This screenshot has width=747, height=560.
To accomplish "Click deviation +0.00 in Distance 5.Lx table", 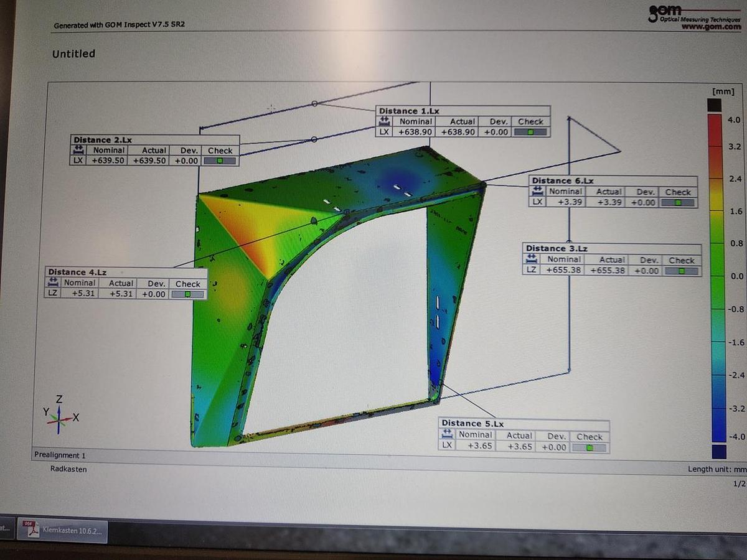I will (x=554, y=447).
